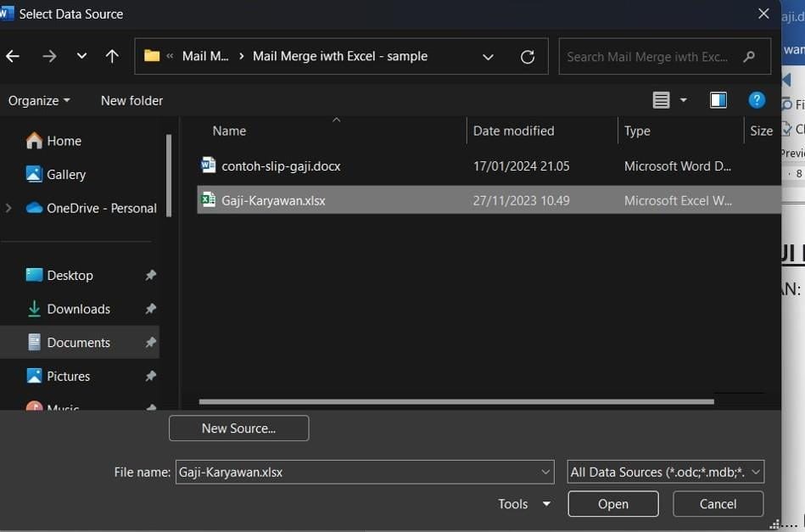The height and width of the screenshot is (532, 805).
Task: Expand the address bar path dropdown
Action: coord(488,57)
